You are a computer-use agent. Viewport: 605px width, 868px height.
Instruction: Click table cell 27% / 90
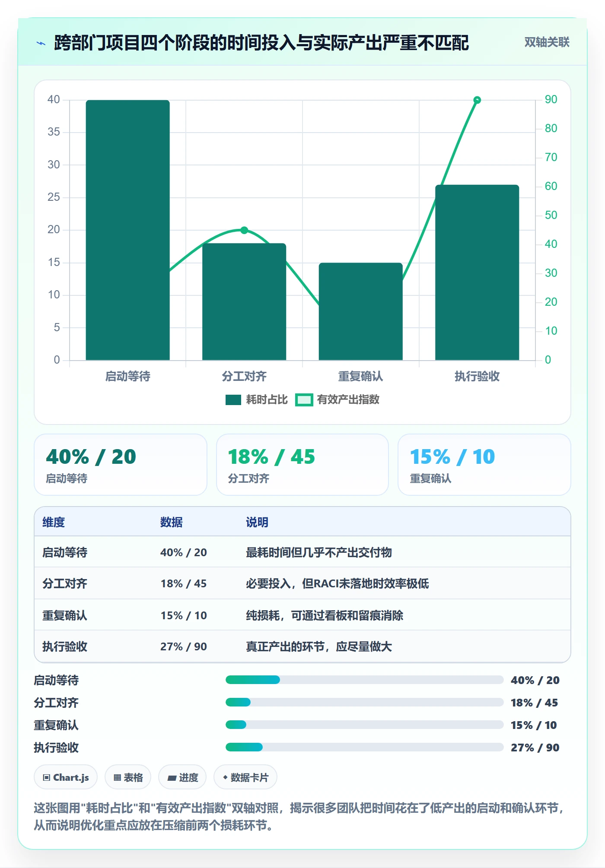click(x=184, y=646)
